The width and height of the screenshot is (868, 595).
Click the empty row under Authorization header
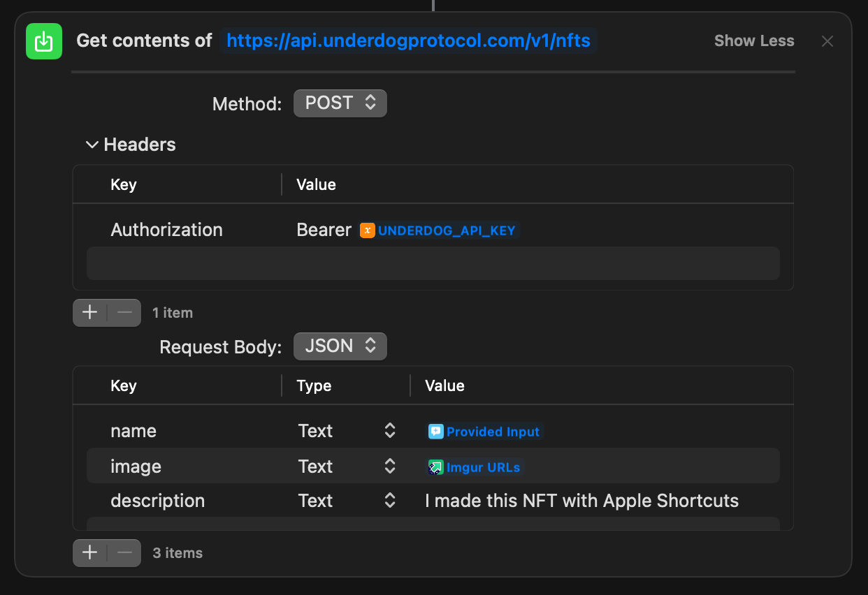(433, 263)
